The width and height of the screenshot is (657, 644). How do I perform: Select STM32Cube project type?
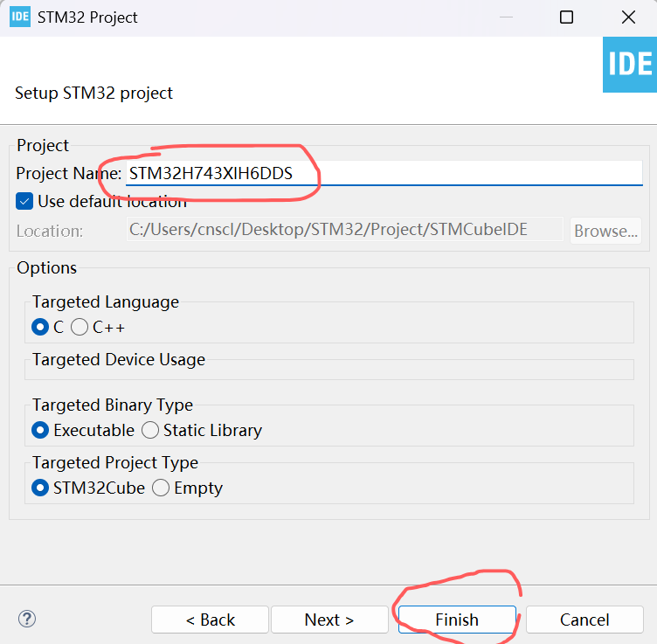point(40,488)
